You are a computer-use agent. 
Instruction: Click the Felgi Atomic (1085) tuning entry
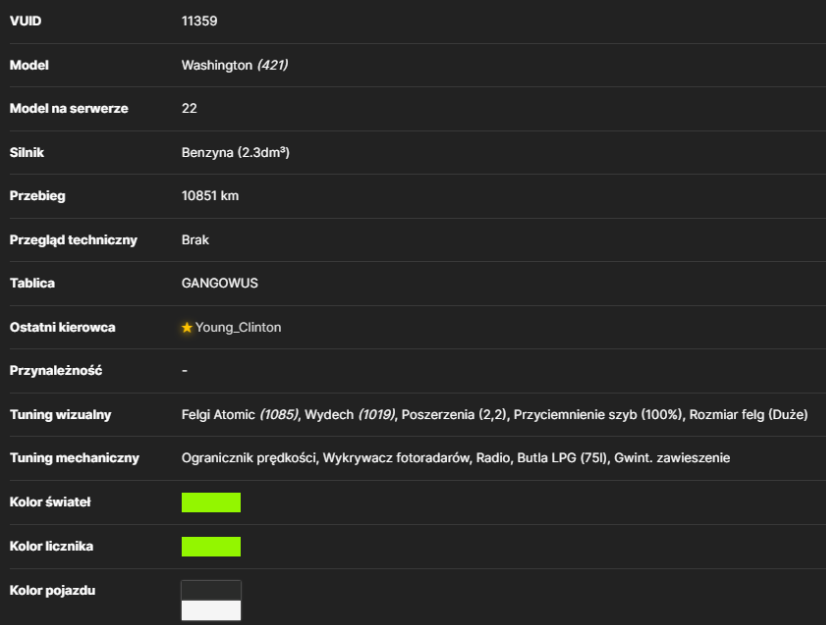(x=240, y=415)
